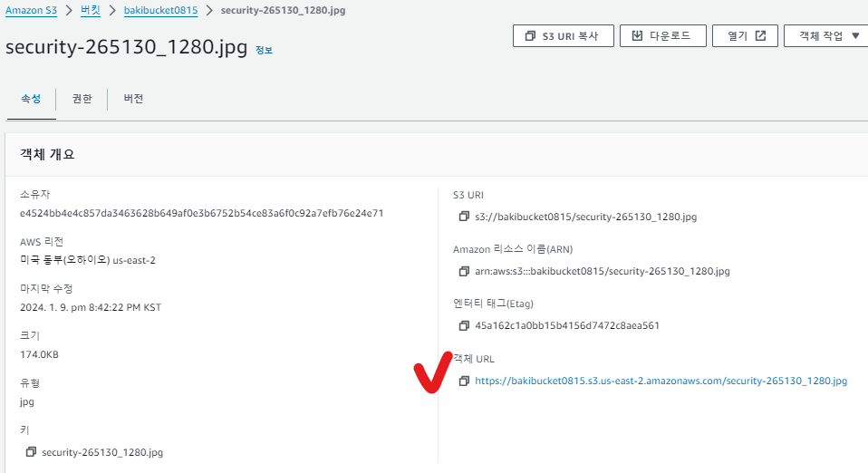
Task: Download the object with 다운로드 button
Action: [x=662, y=36]
